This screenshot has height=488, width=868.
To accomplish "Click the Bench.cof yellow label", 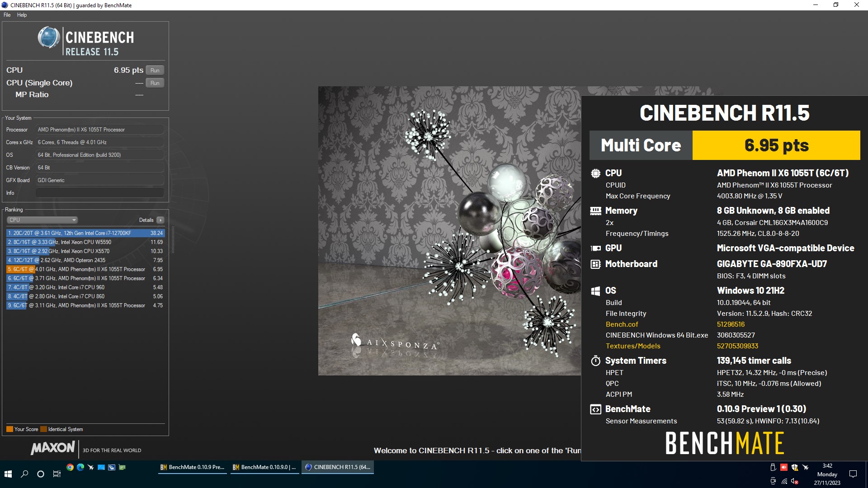I will [622, 324].
